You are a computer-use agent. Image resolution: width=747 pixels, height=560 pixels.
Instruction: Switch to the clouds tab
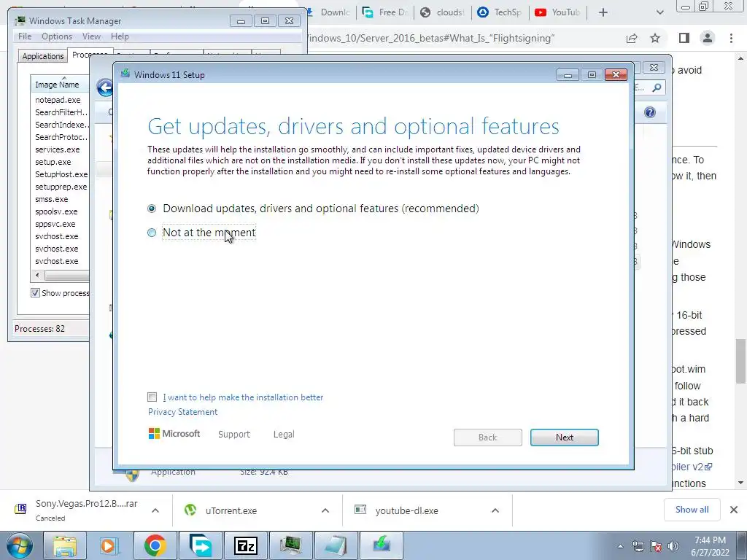point(443,12)
